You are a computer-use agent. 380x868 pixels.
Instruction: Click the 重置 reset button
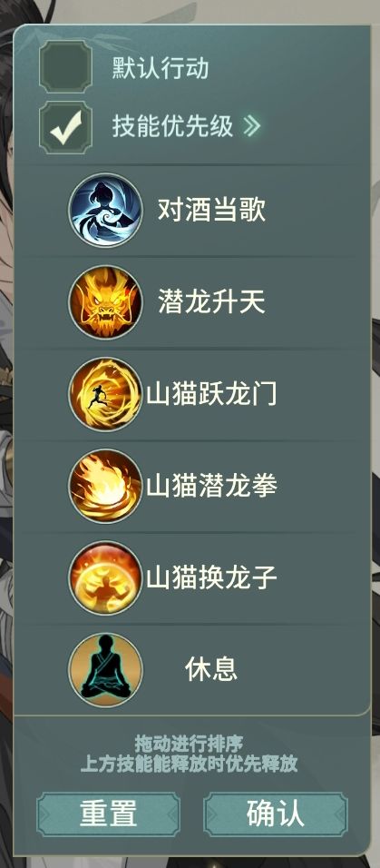tap(109, 814)
